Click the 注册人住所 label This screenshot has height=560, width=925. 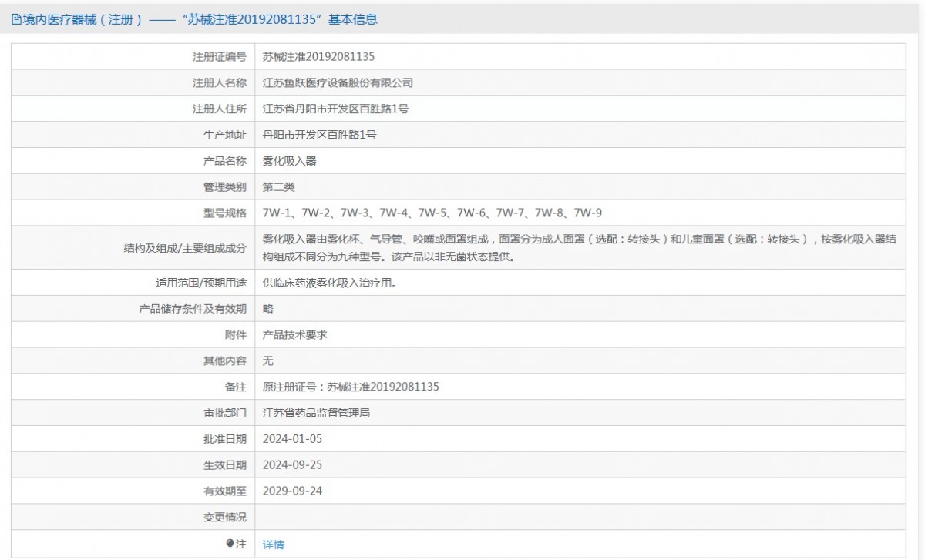point(220,109)
